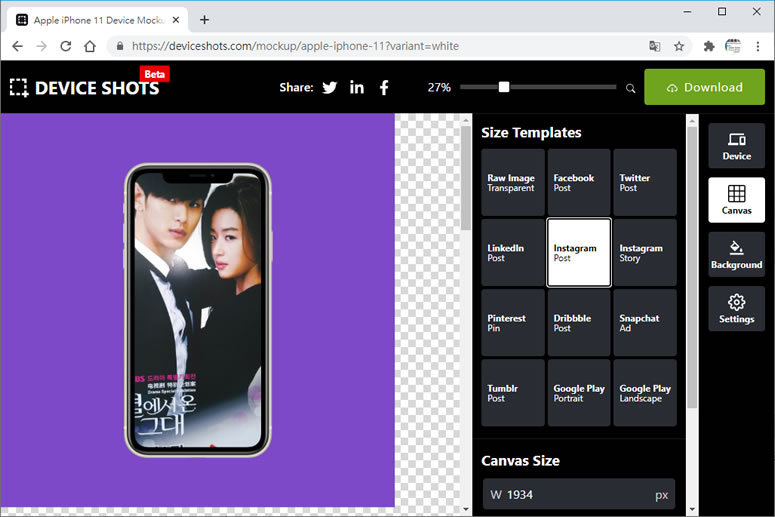Click the zoom slider handle
The image size is (775, 517).
[x=504, y=87]
